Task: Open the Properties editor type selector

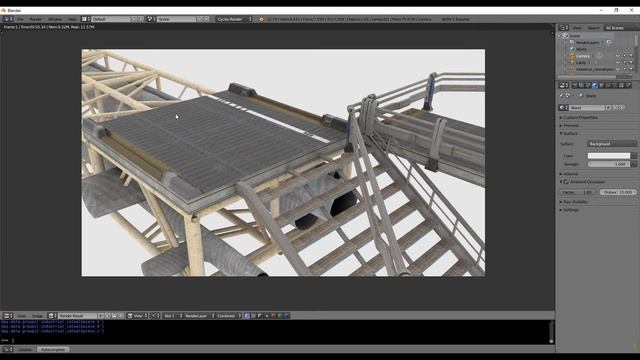Action: click(x=564, y=85)
